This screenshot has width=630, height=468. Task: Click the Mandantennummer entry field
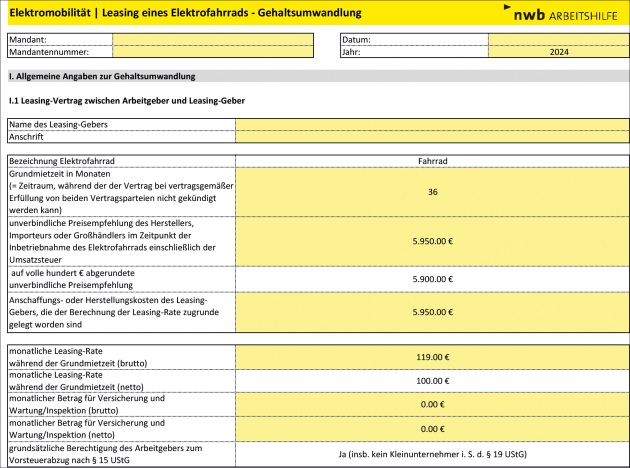click(x=212, y=51)
